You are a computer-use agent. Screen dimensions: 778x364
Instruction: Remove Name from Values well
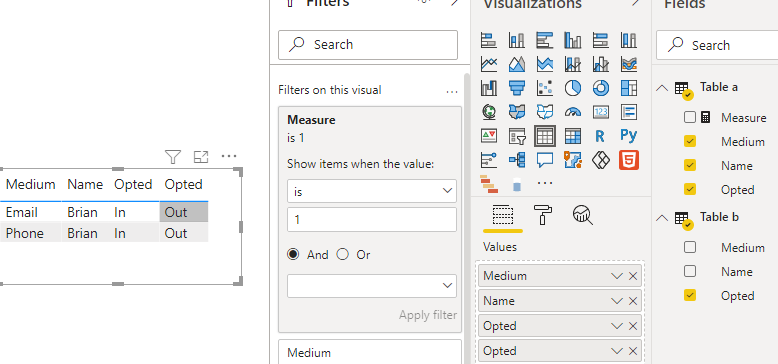pyautogui.click(x=633, y=301)
